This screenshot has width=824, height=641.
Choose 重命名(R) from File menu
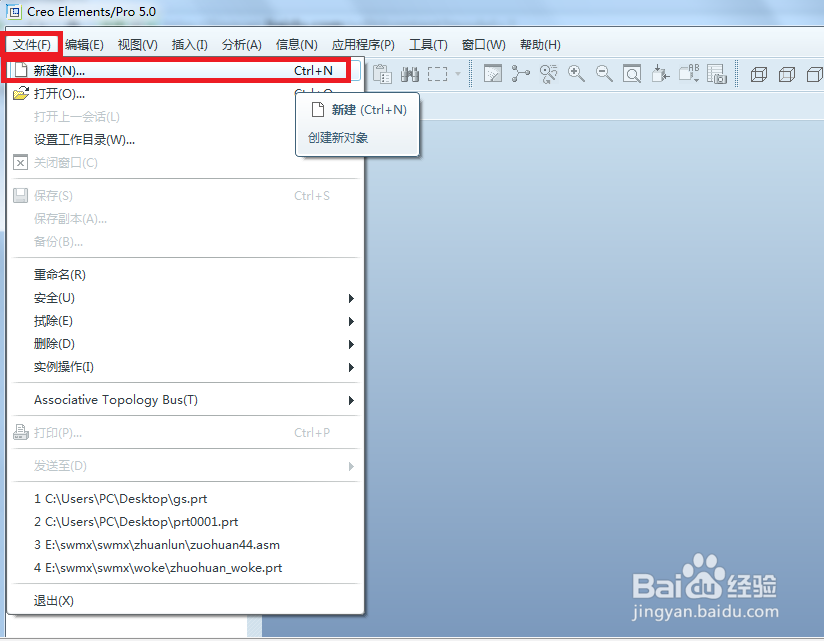[x=184, y=275]
